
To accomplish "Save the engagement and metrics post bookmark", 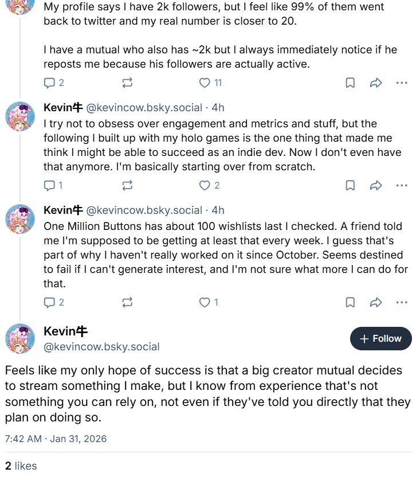I will click(350, 185).
